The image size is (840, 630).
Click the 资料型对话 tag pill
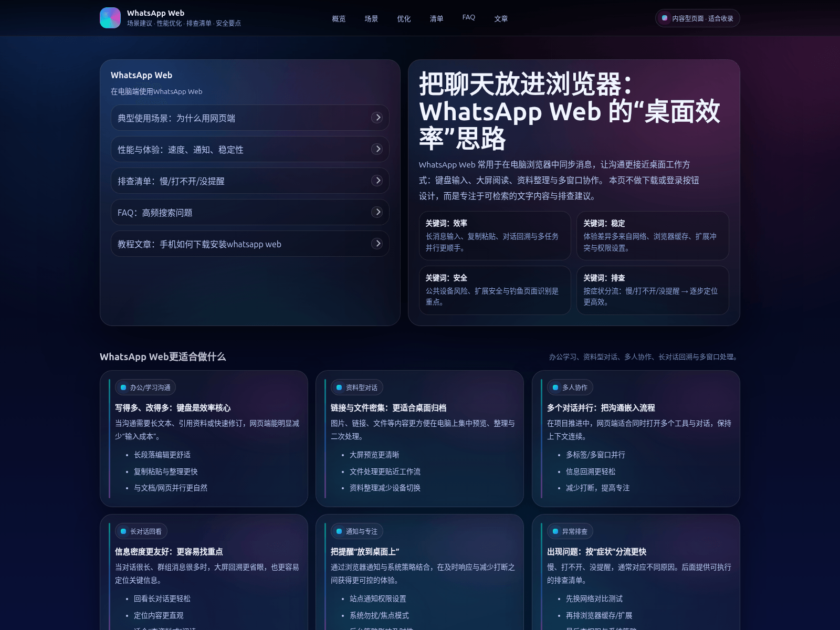pos(356,387)
